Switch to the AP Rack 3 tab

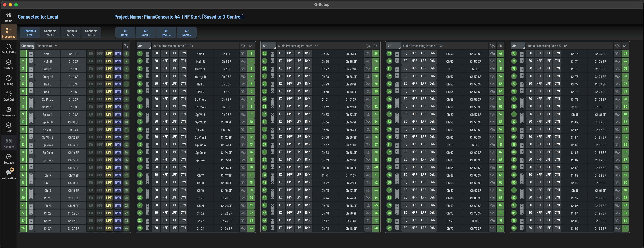[x=166, y=33]
